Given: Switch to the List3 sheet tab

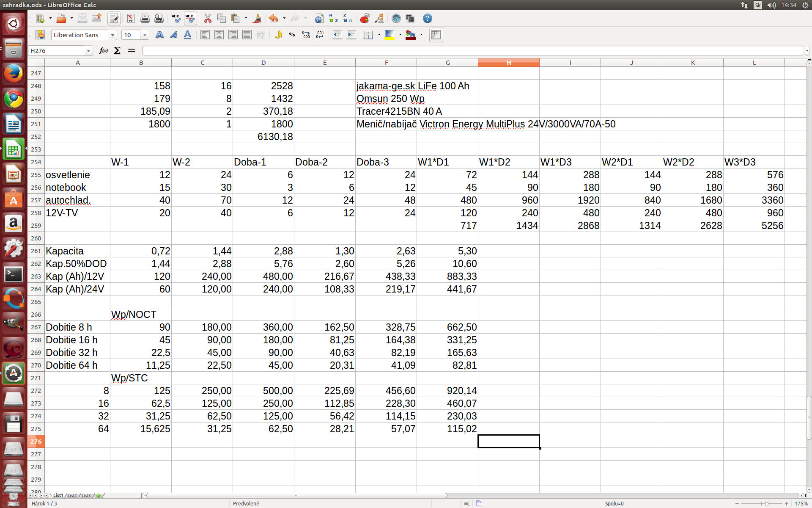Looking at the screenshot, I should click(86, 495).
